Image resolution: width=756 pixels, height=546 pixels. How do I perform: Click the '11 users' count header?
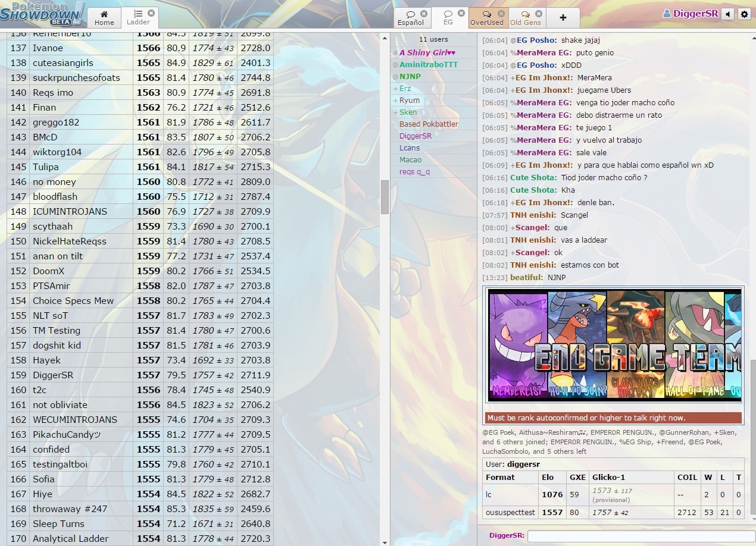pyautogui.click(x=433, y=39)
